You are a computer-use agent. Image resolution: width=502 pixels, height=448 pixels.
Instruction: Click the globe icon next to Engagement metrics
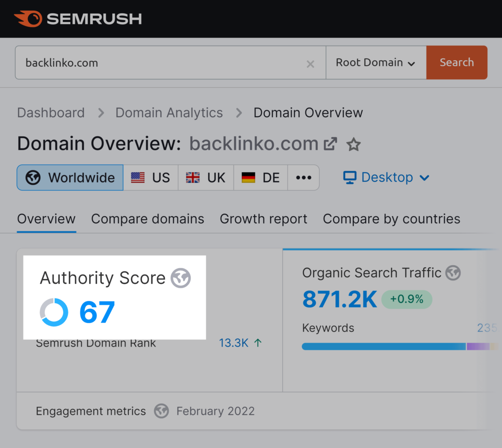[162, 411]
